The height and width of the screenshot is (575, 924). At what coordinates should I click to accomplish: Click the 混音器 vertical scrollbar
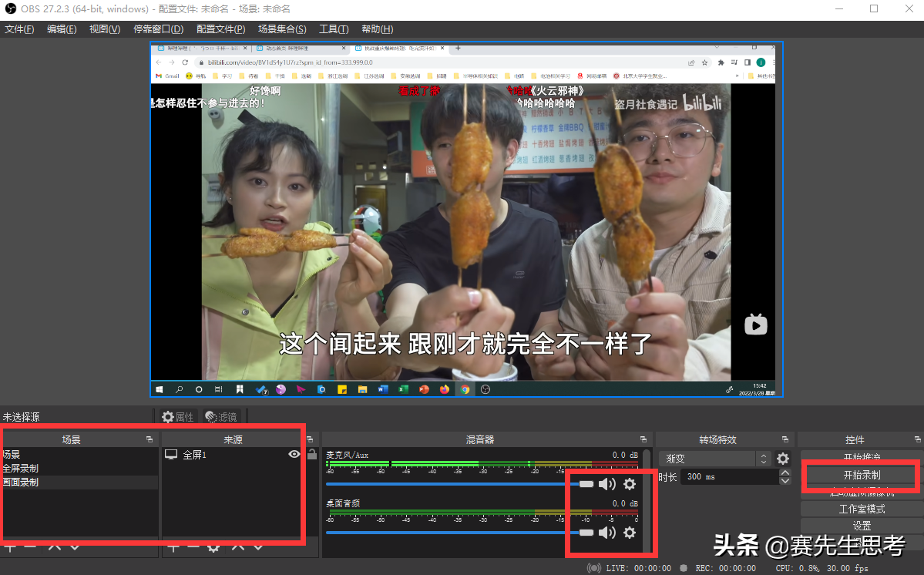click(x=647, y=501)
